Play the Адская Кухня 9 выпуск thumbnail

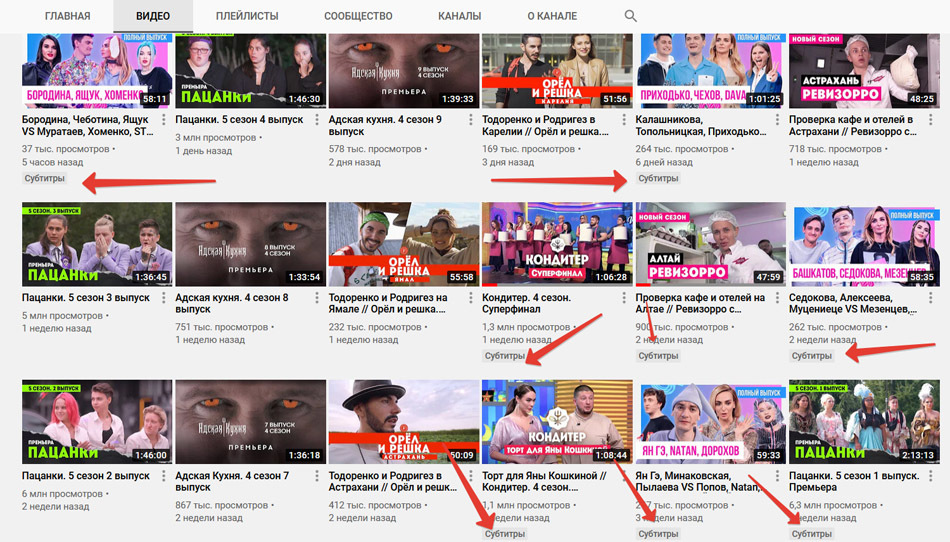pyautogui.click(x=404, y=70)
